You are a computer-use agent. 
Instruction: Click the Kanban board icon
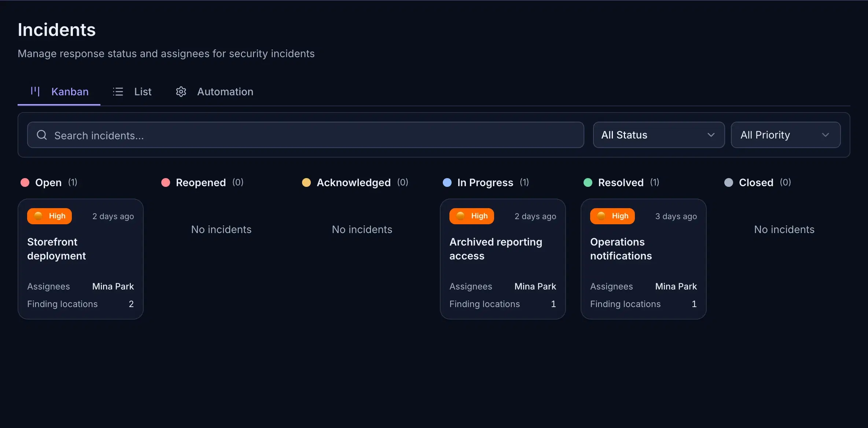[35, 91]
